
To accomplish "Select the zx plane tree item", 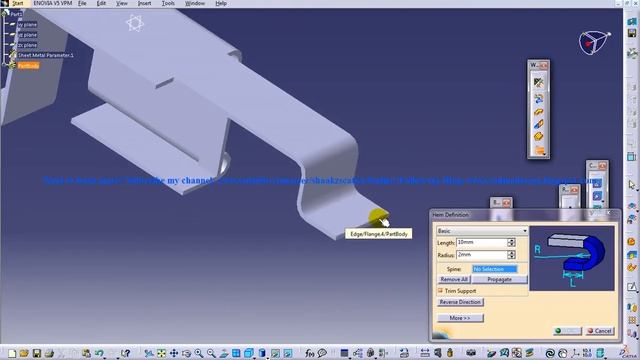I will point(27,45).
